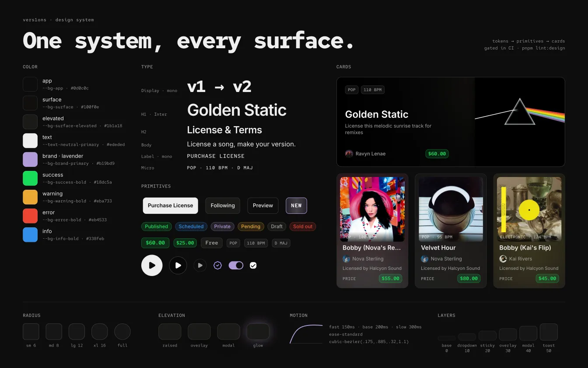Click the medium dark play button

click(x=178, y=265)
